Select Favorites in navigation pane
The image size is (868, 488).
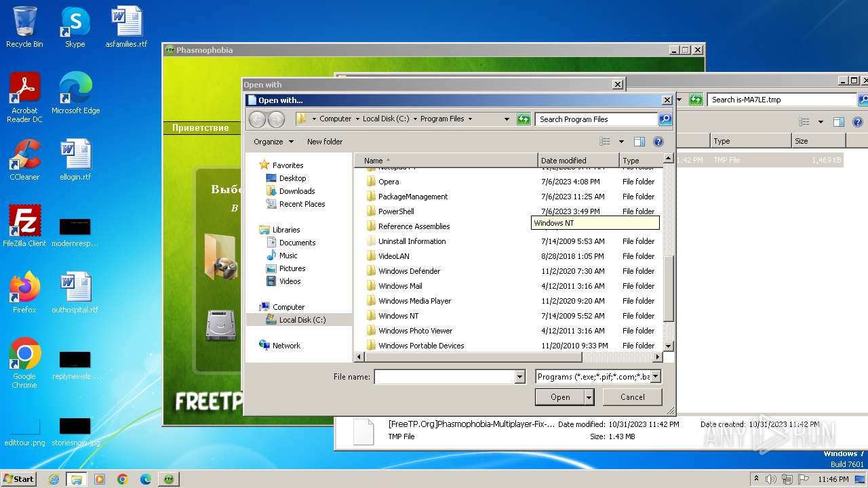coord(288,165)
